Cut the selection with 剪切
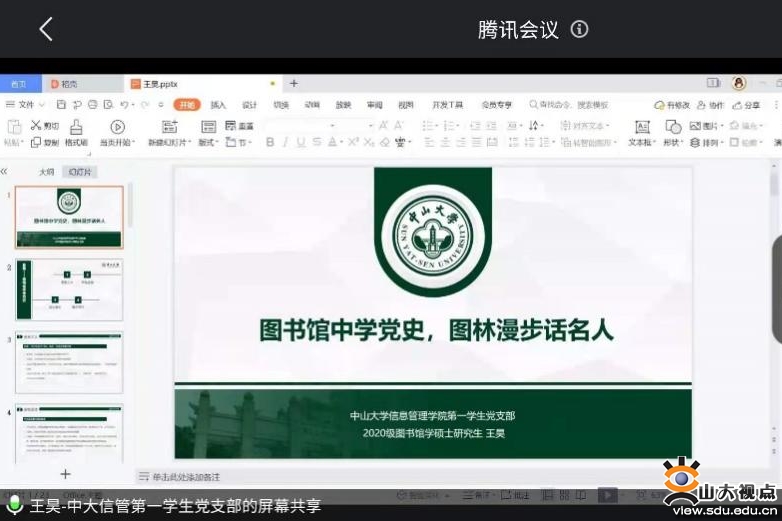 45,126
